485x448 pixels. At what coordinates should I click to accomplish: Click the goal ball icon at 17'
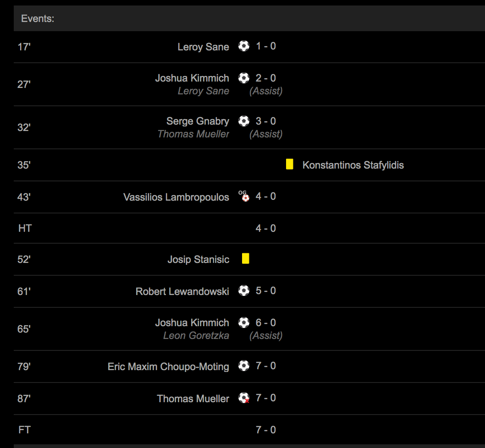pyautogui.click(x=244, y=46)
